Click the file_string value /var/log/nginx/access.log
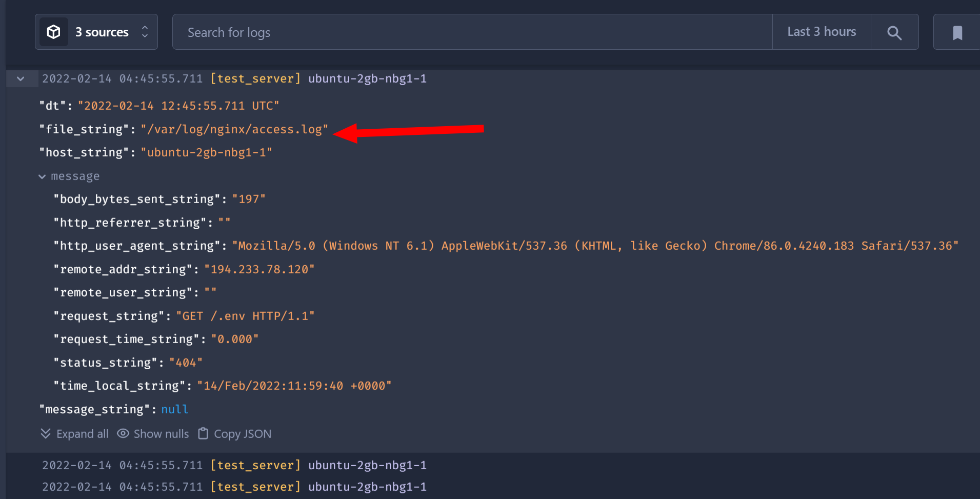This screenshot has height=499, width=980. click(x=235, y=129)
